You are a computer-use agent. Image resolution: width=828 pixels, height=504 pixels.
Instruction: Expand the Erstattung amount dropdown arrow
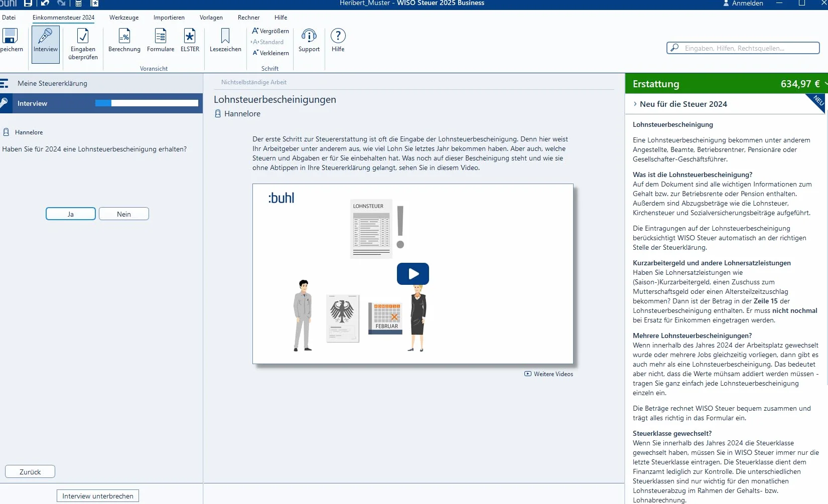click(825, 84)
